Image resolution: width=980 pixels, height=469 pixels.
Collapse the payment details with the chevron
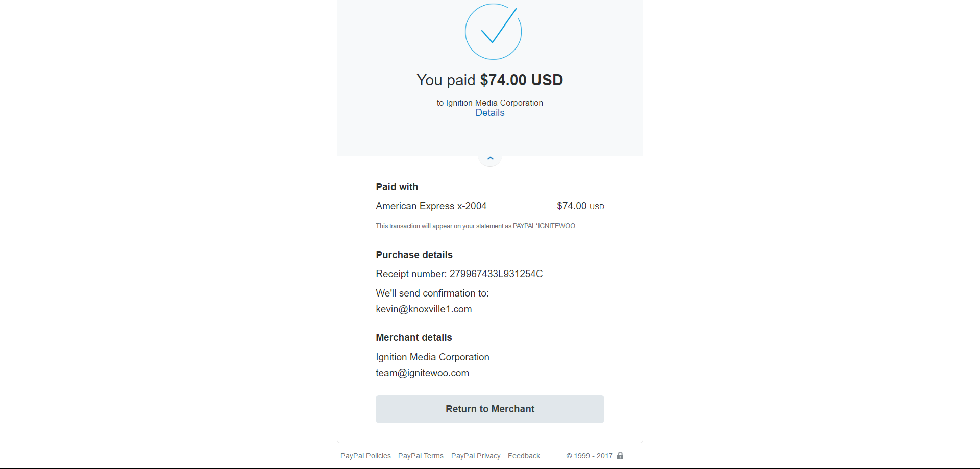490,158
